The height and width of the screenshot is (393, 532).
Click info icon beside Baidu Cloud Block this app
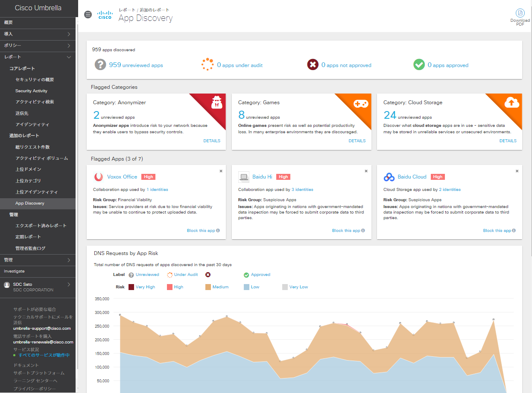click(x=514, y=231)
